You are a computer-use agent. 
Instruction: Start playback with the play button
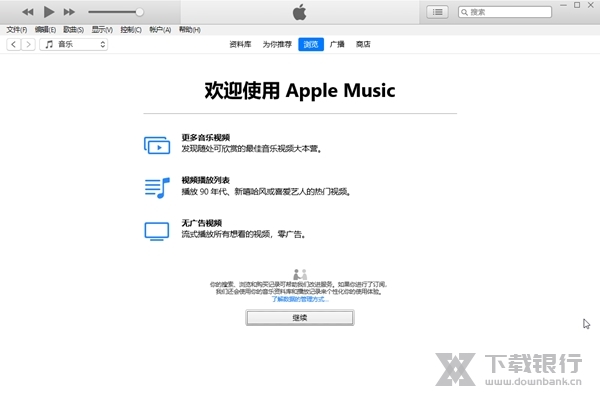49,12
